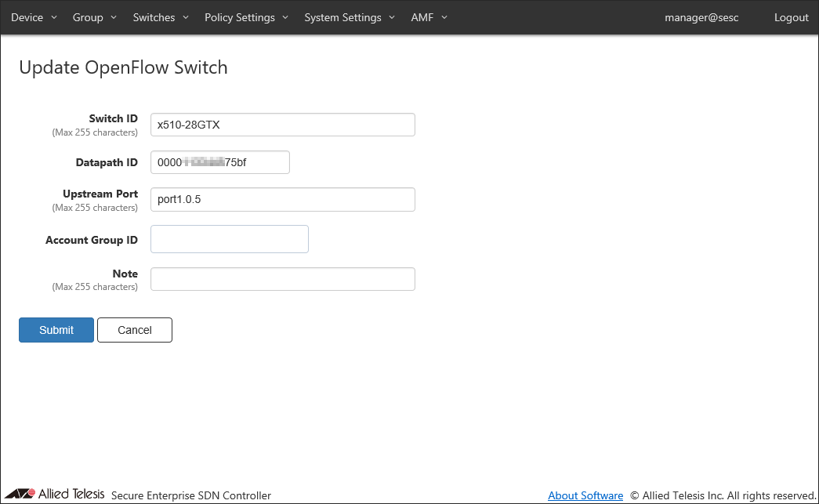Click the manager@sesc account name
The image size is (819, 504).
click(x=701, y=17)
